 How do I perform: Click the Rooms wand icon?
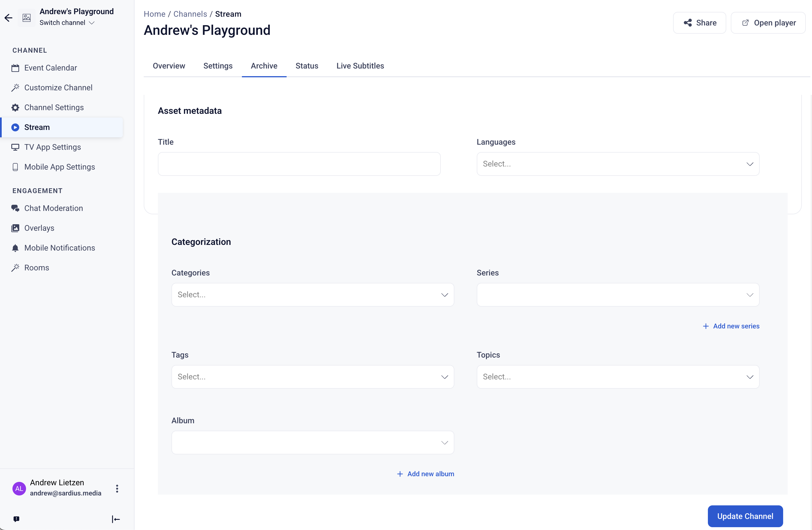tap(15, 268)
